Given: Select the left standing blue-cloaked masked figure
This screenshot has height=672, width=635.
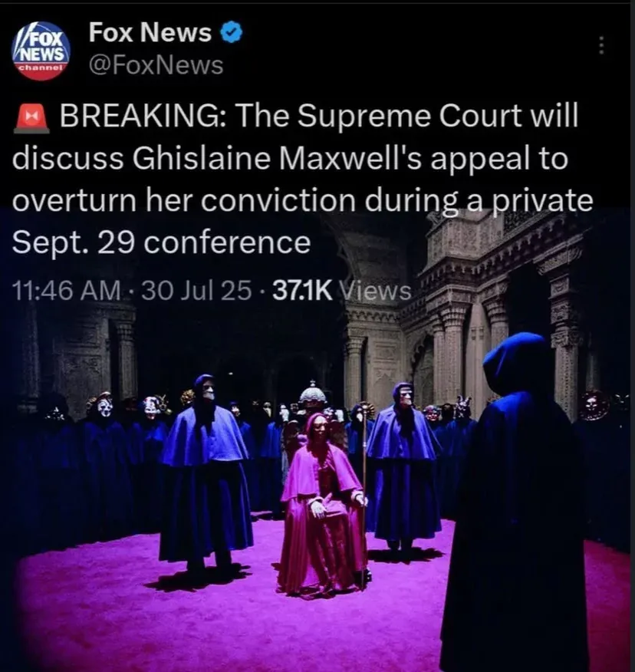Looking at the screenshot, I should pos(206,473).
